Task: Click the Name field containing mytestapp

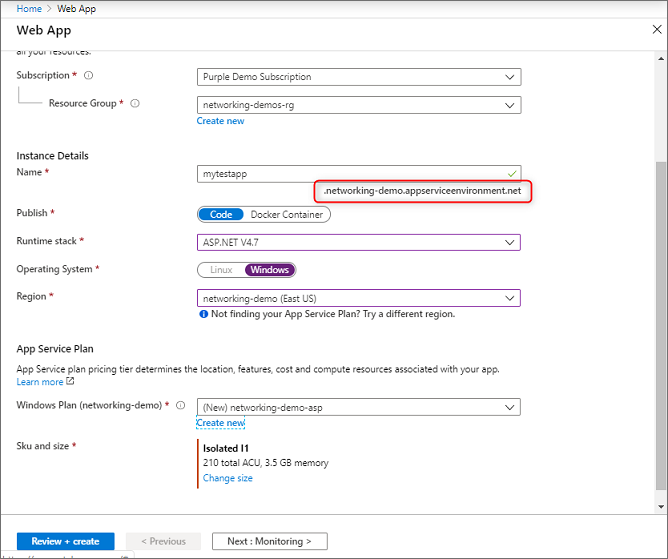Action: click(x=350, y=173)
